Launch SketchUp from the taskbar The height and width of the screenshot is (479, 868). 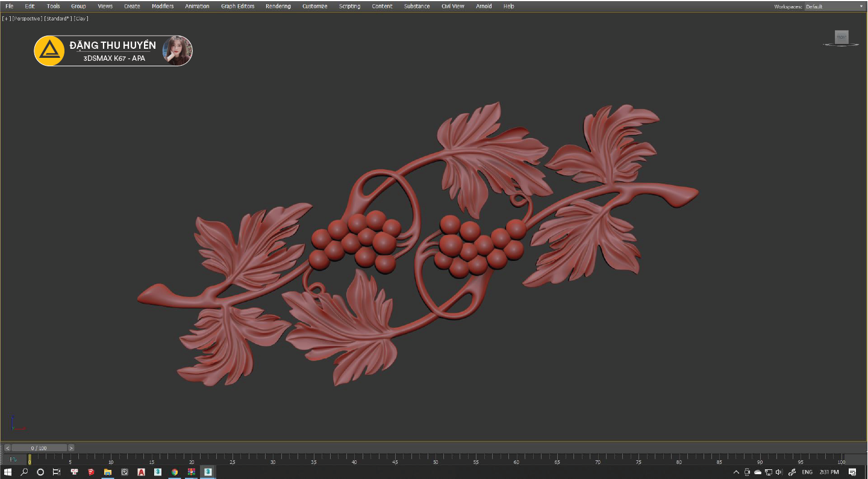(x=91, y=472)
